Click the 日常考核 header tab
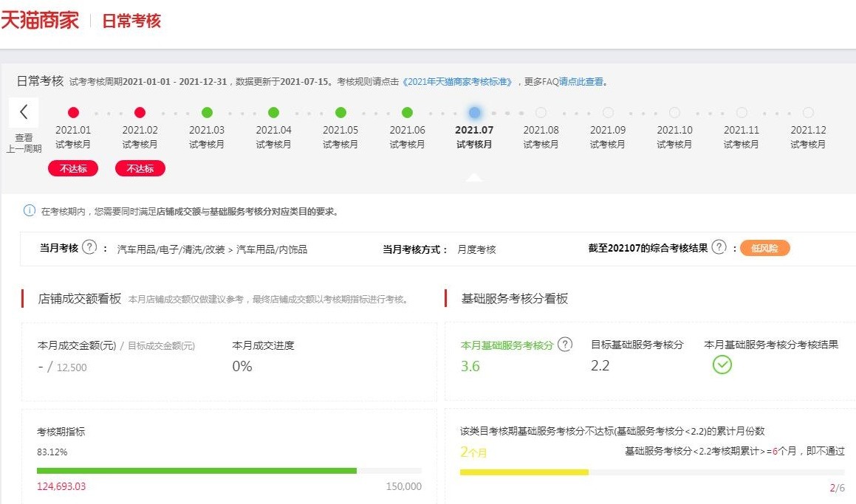The height and width of the screenshot is (504, 856). click(x=131, y=21)
